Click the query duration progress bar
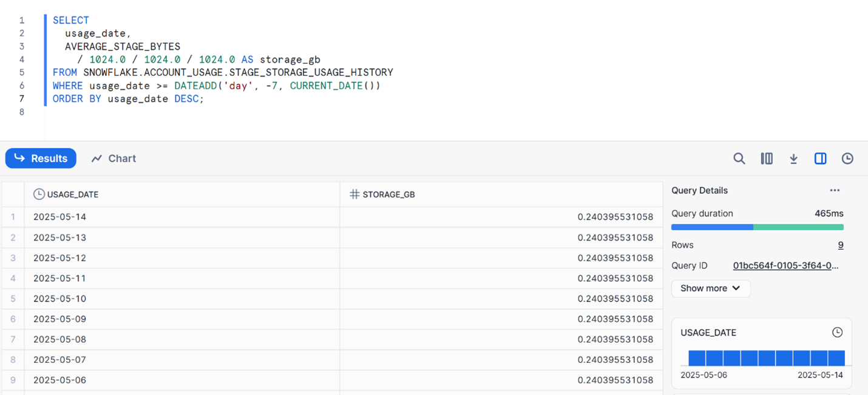The width and height of the screenshot is (868, 395). [x=757, y=227]
